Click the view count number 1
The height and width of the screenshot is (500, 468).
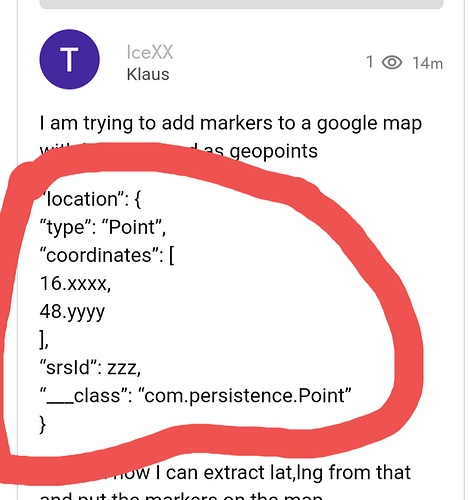pos(369,62)
